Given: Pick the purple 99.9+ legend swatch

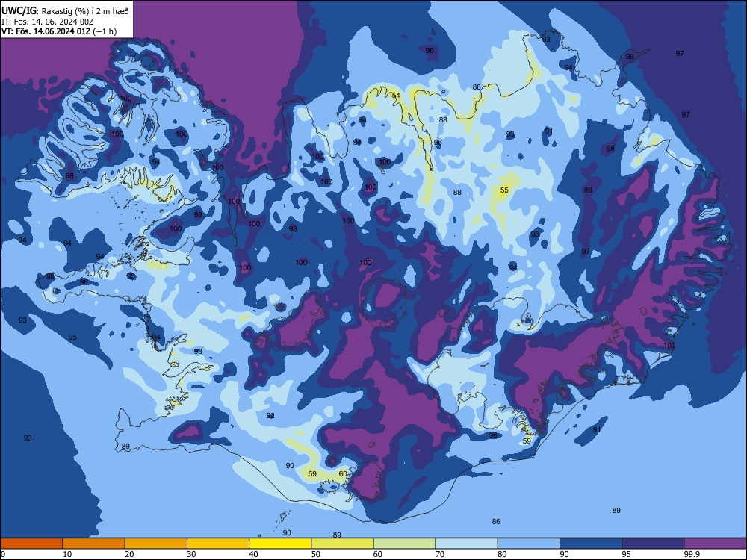Looking at the screenshot, I should pos(715,544).
